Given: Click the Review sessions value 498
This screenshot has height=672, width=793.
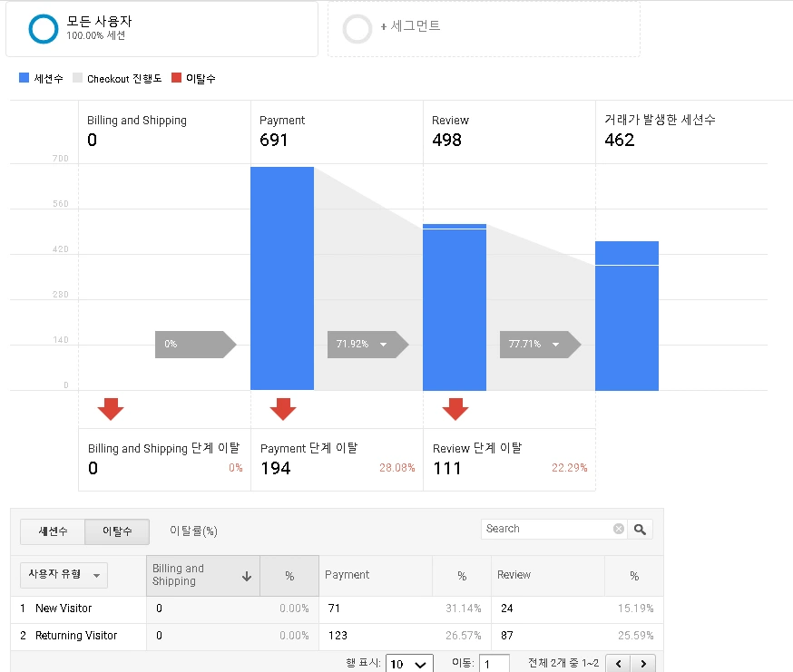Looking at the screenshot, I should (x=446, y=140).
